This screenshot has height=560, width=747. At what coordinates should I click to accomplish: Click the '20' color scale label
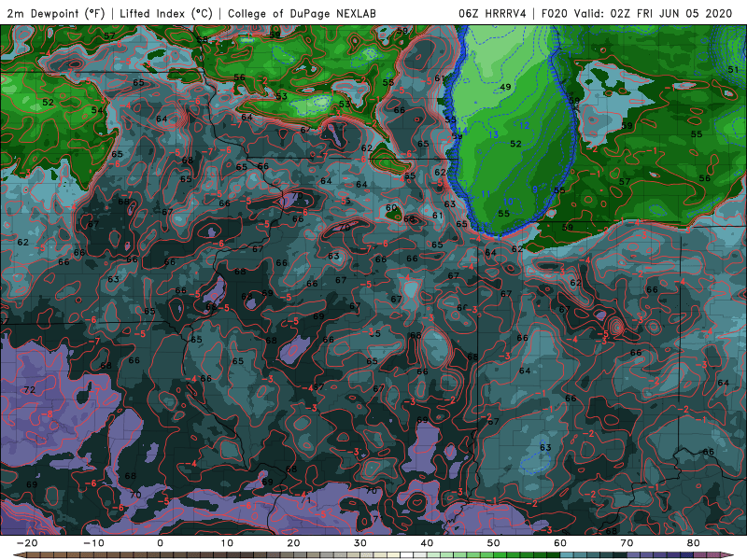point(293,543)
